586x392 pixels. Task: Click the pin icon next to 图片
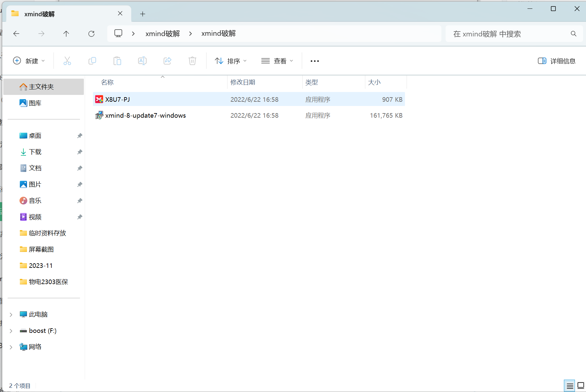80,184
